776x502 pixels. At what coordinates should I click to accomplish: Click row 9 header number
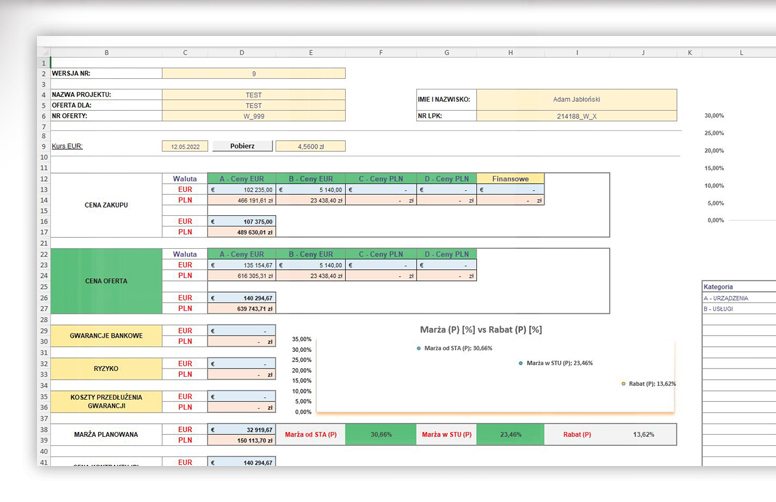pos(44,147)
